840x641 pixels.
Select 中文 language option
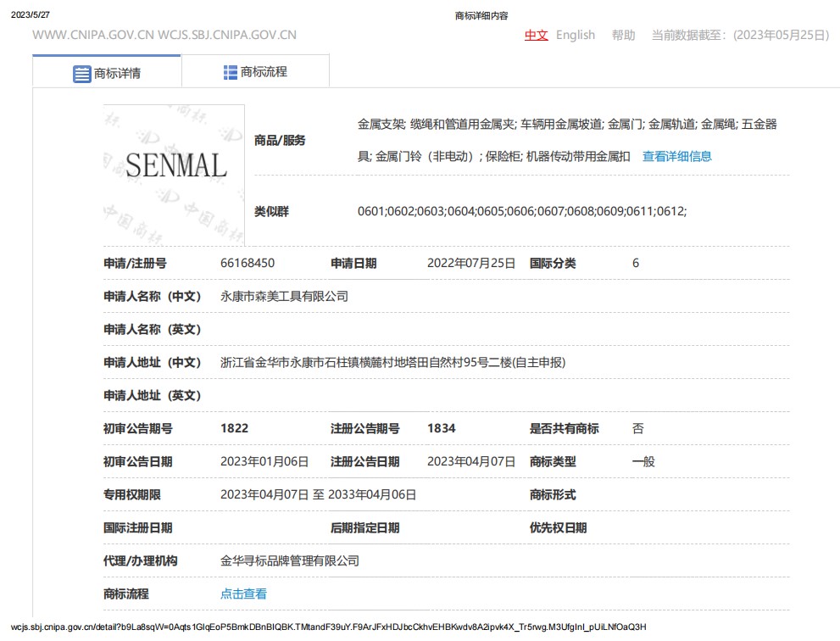[537, 36]
